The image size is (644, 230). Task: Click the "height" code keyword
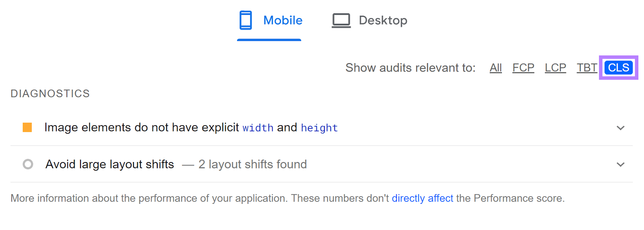pos(319,128)
